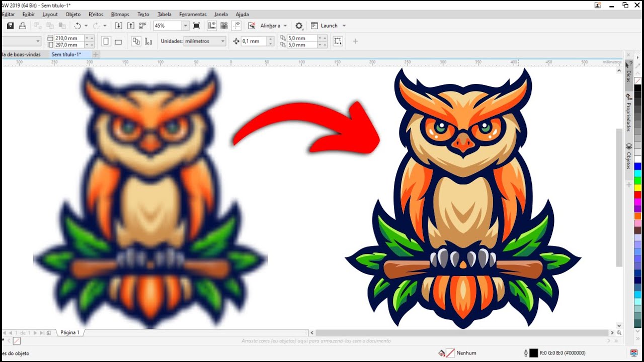Open the page size preset dropdown
Viewport: 644px width, 362px height.
click(x=38, y=41)
